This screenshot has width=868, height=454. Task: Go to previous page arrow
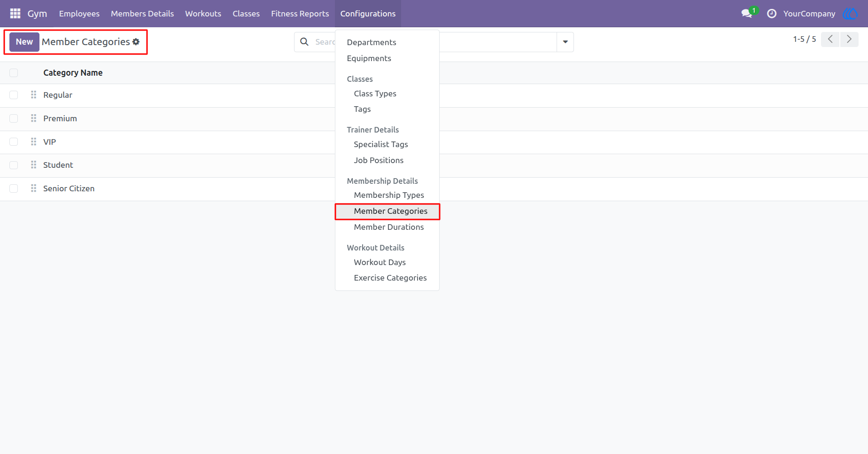tap(830, 39)
